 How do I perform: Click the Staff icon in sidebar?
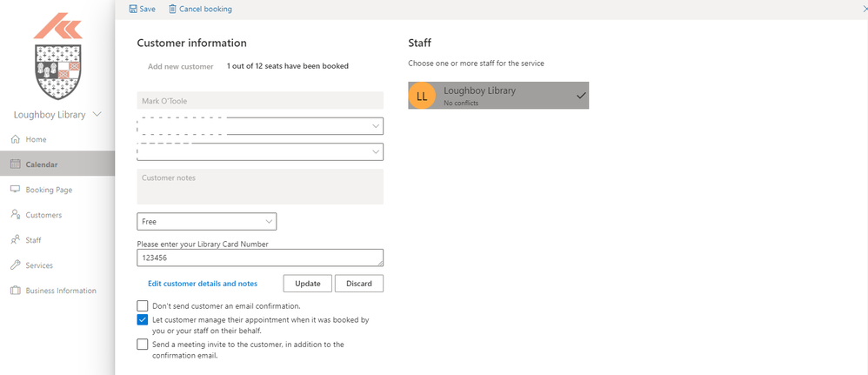click(16, 240)
